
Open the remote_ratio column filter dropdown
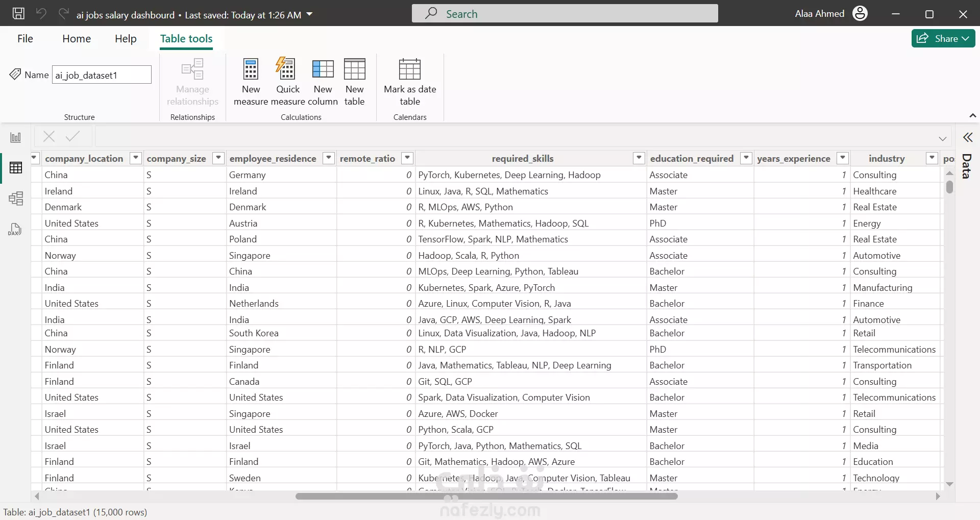407,158
